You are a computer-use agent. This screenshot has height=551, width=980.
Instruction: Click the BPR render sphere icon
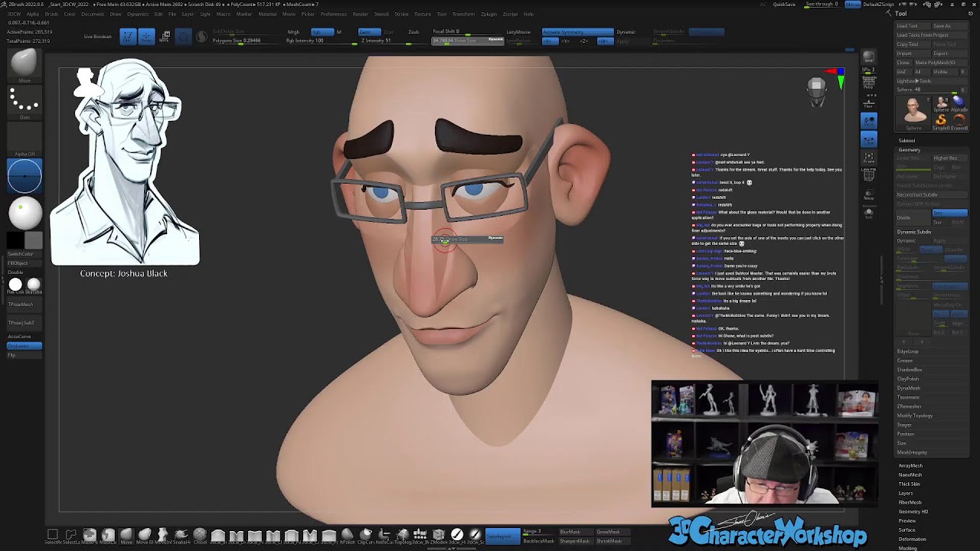[x=868, y=57]
